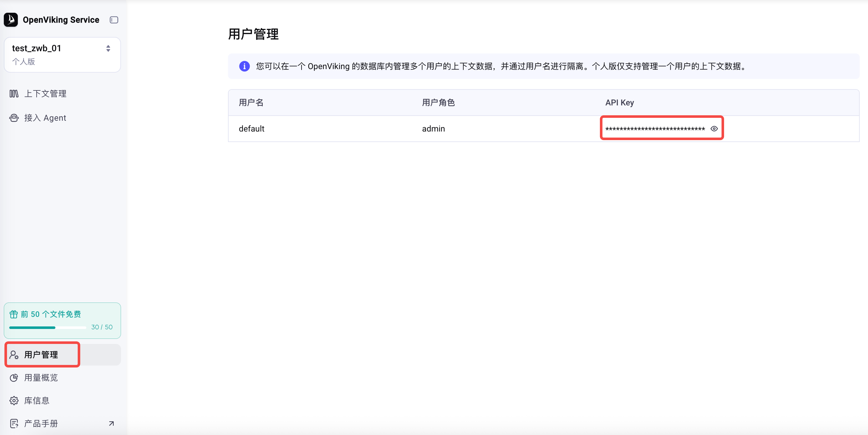Collapse the sidebar with the panel icon
The width and height of the screenshot is (868, 435).
coord(114,20)
